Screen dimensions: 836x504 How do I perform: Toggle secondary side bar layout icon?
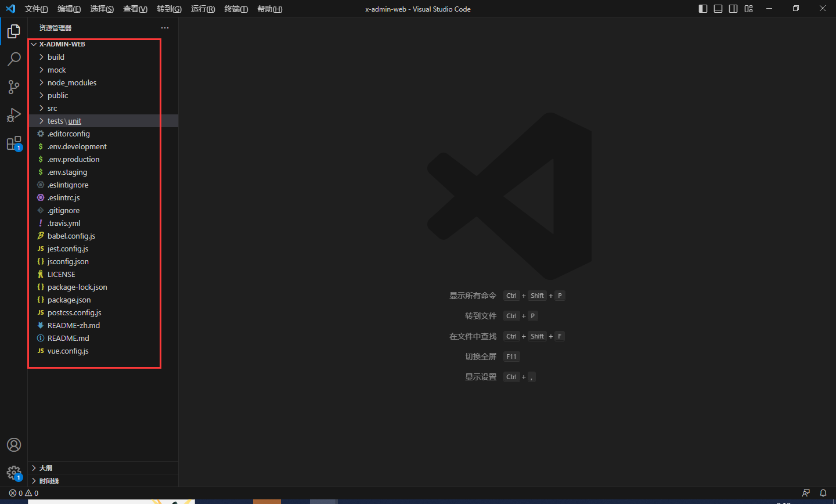click(x=733, y=9)
